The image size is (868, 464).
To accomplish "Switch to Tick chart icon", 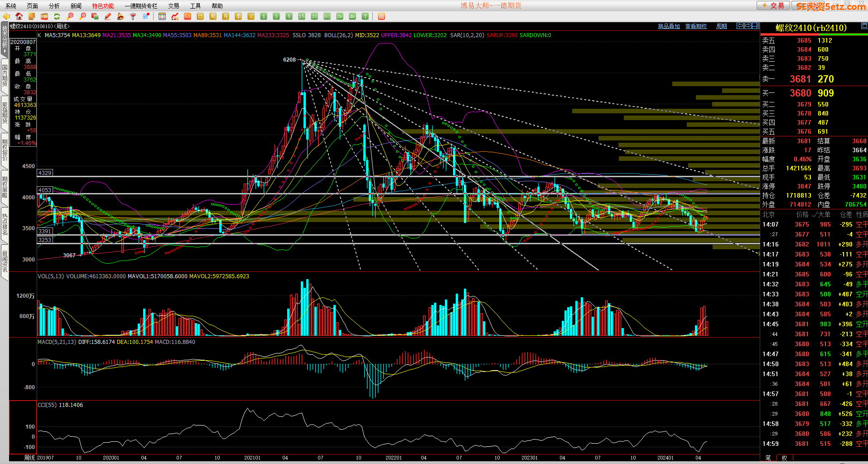I will click(188, 16).
